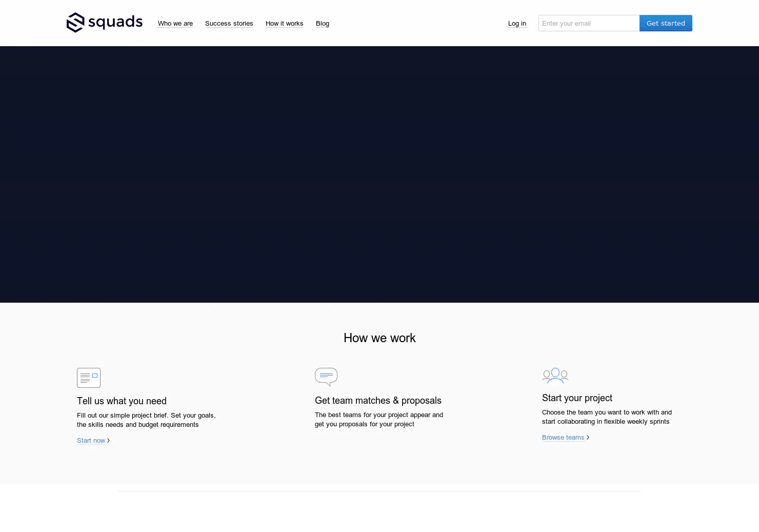Open the Who we are page

click(x=175, y=24)
